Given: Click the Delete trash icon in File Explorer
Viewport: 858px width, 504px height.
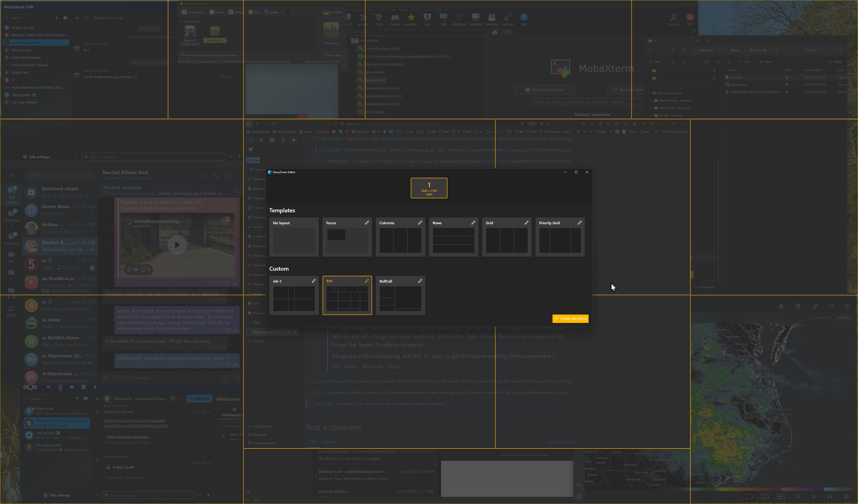Looking at the screenshot, I should coord(729,62).
